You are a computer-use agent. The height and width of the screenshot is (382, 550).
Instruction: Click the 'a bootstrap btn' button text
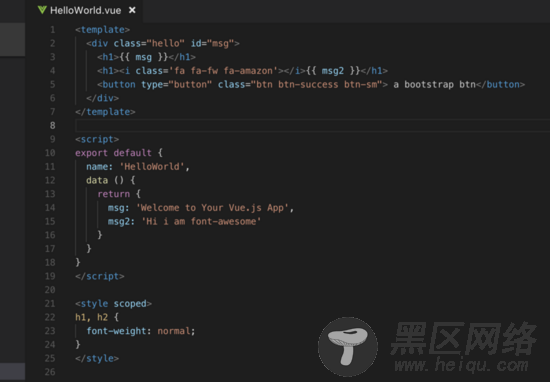tap(434, 85)
